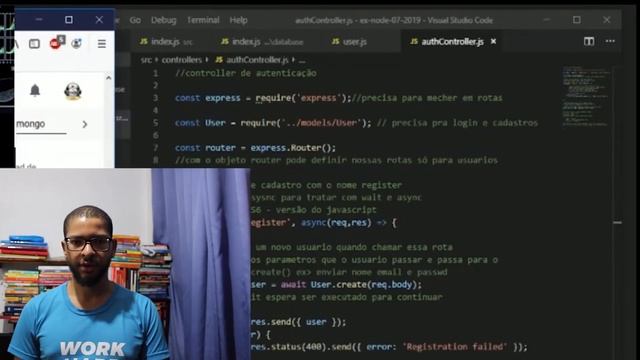Open the notifications bell in browser
Screen dimensions: 640x360
tap(35, 90)
